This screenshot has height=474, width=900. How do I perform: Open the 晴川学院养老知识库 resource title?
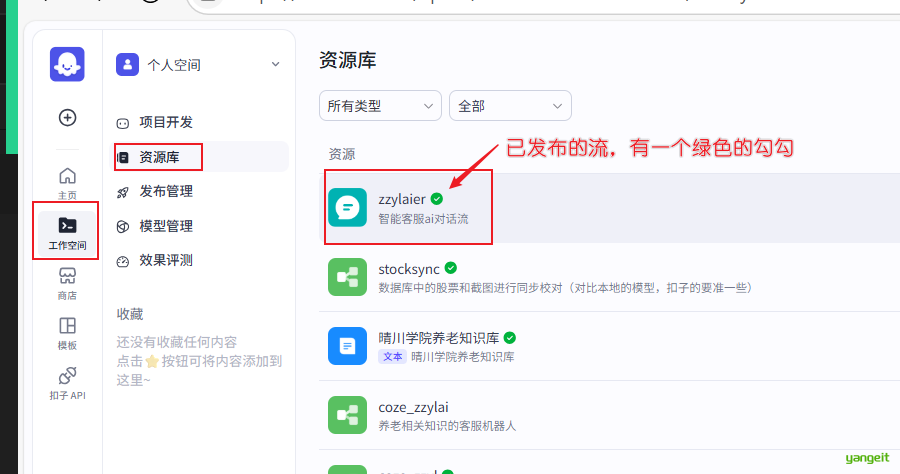[x=439, y=338]
